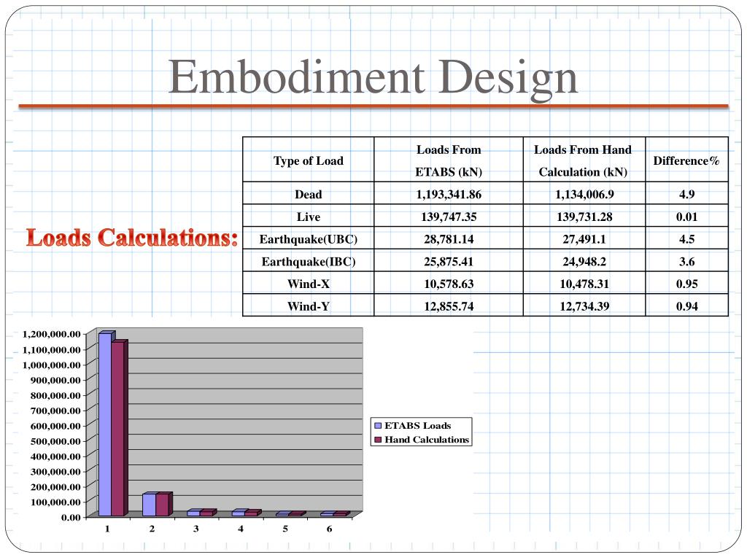Select the blue ETABS bar in category 2
747x560 pixels.
[x=149, y=505]
